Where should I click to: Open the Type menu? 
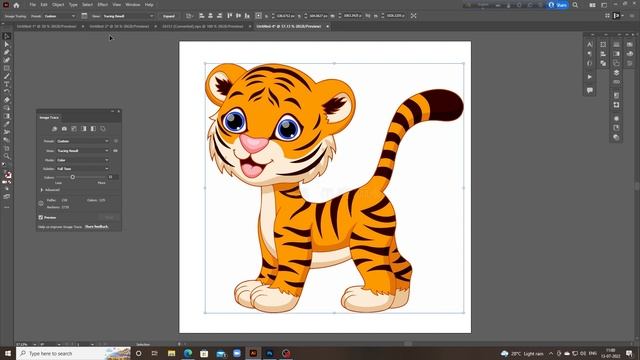click(x=73, y=5)
